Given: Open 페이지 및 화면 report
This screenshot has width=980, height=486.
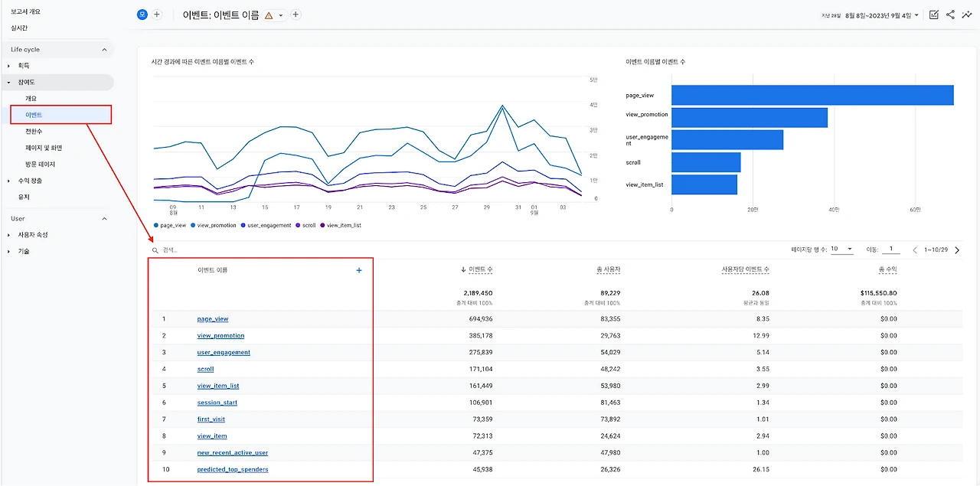Looking at the screenshot, I should point(44,148).
